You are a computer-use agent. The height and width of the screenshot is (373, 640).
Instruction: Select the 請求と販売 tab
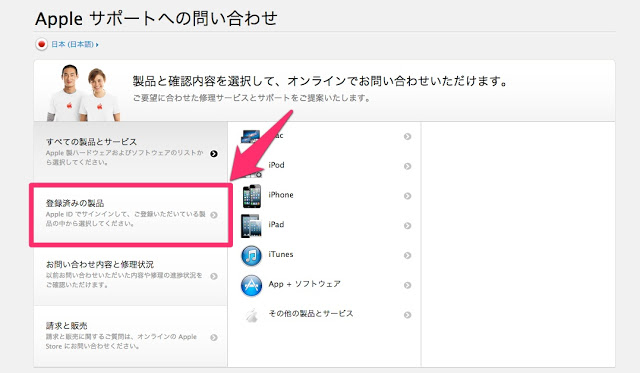tap(131, 336)
